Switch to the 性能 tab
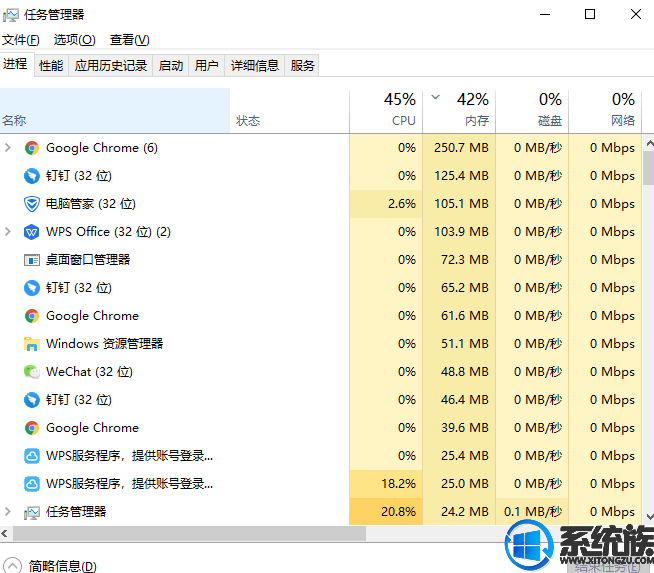Screen dimensions: 654x573 [51, 65]
